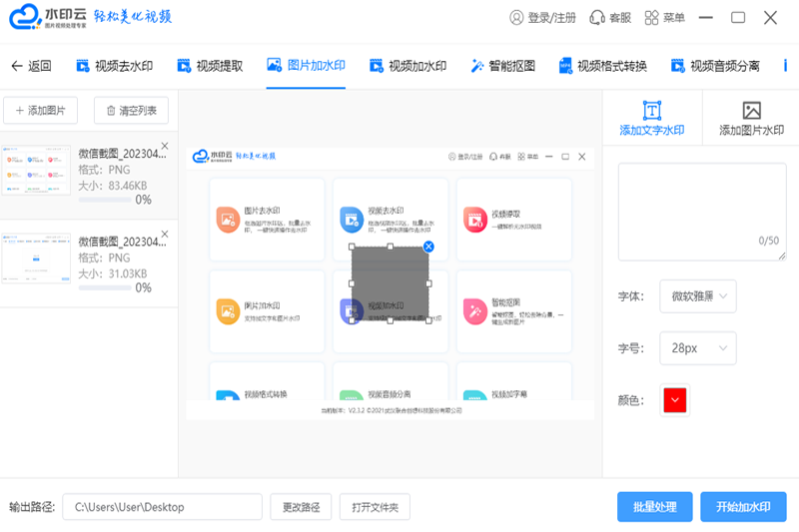Open 客服 headset support icon
This screenshot has width=799, height=532.
coord(597,18)
